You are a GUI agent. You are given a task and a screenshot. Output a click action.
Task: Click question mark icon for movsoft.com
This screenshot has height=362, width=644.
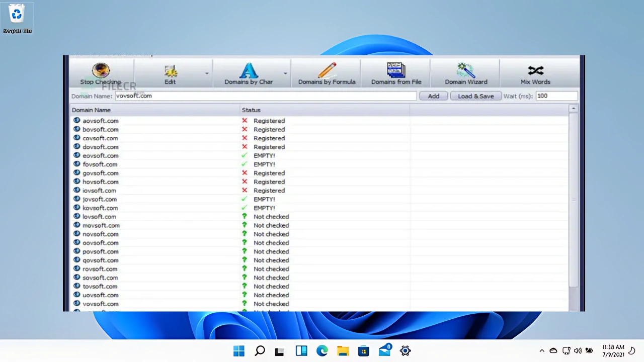[245, 225]
